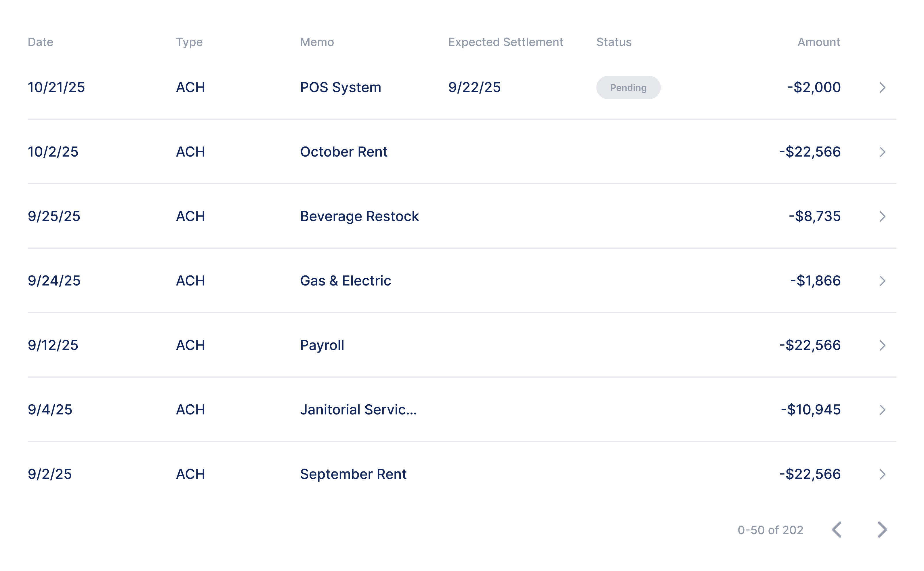Select the Payroll transaction memo
The height and width of the screenshot is (571, 924).
click(x=322, y=346)
